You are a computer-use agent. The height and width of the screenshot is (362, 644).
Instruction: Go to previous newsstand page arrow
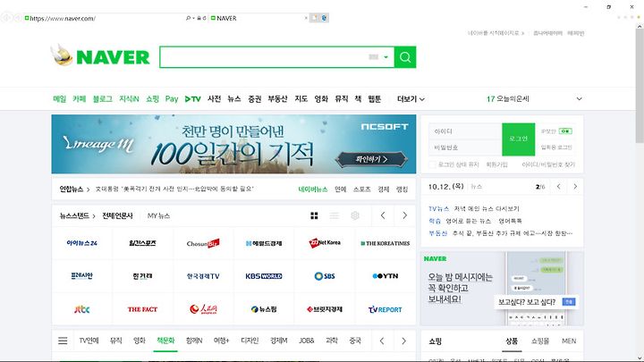click(383, 215)
